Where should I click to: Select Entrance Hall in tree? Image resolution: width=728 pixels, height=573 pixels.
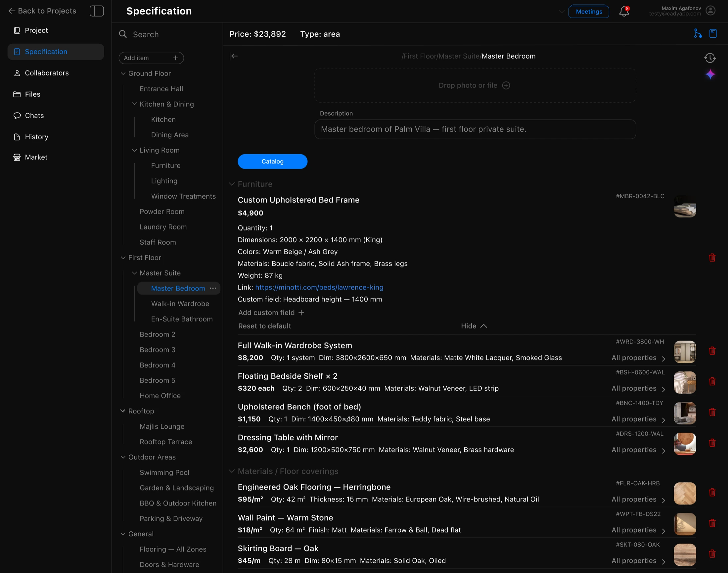point(161,89)
